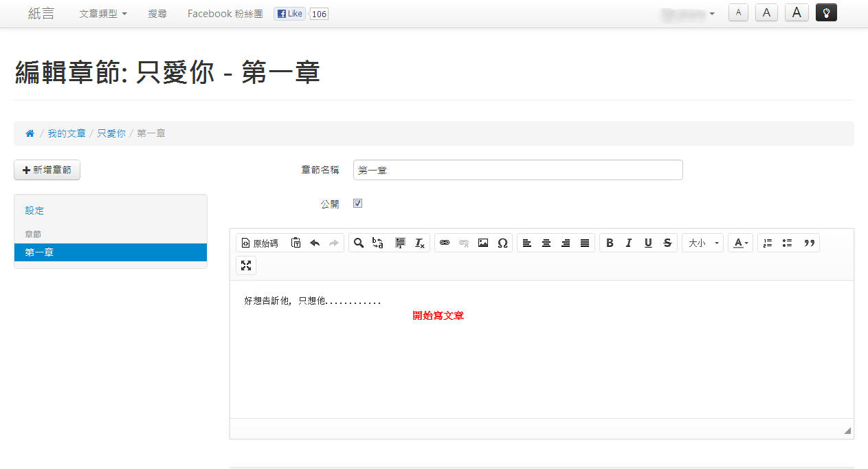The width and height of the screenshot is (868, 469).
Task: Click the 新增章節 button
Action: (47, 170)
